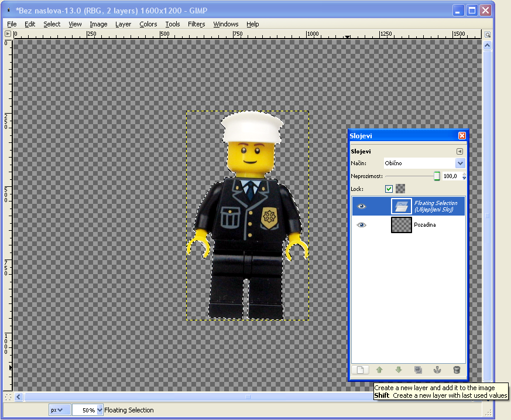
Task: Minimize the GIMP window
Action: (458, 11)
